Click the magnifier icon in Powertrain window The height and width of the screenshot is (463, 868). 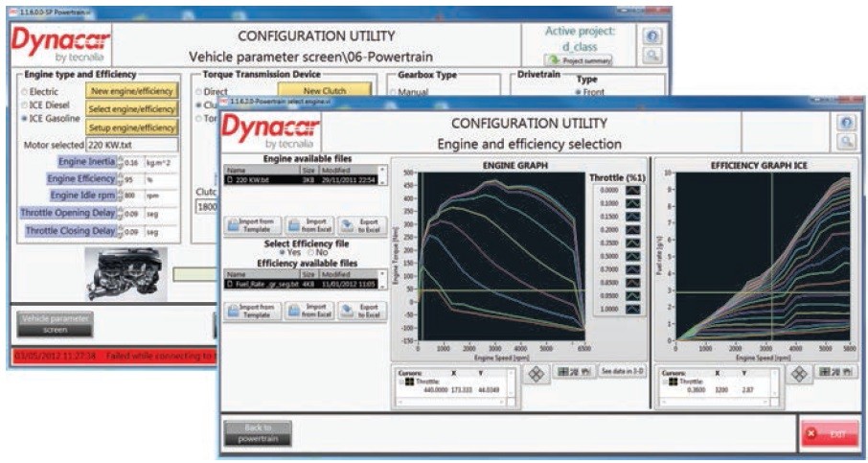pyautogui.click(x=652, y=56)
